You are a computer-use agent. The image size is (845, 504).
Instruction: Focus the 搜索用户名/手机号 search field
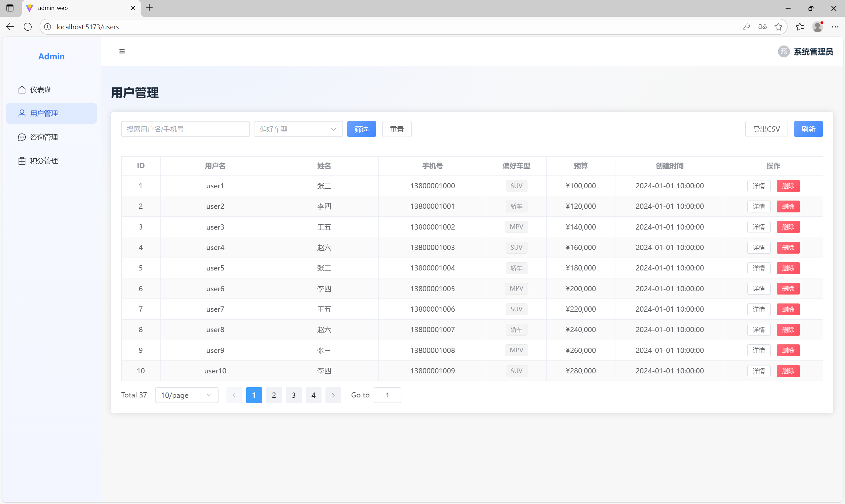(185, 129)
